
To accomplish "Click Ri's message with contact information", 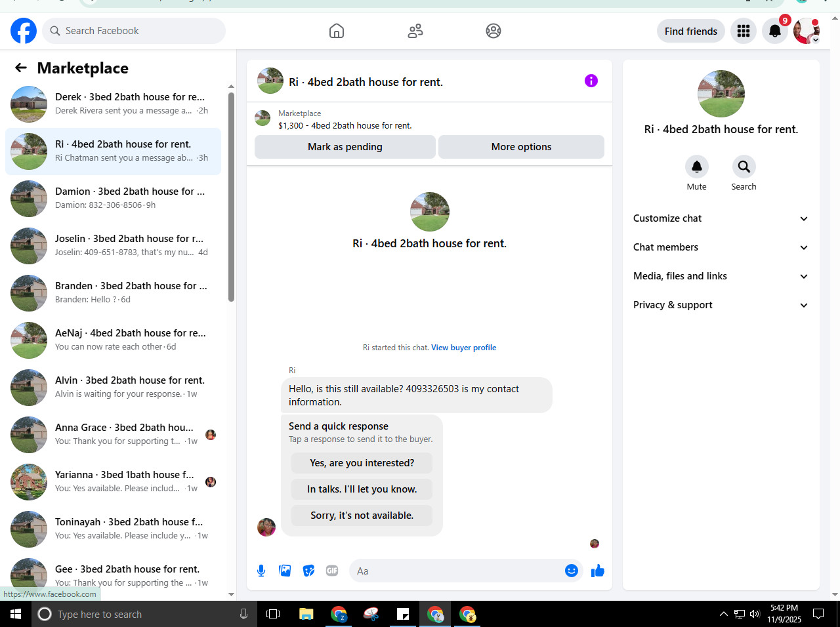I will click(417, 395).
